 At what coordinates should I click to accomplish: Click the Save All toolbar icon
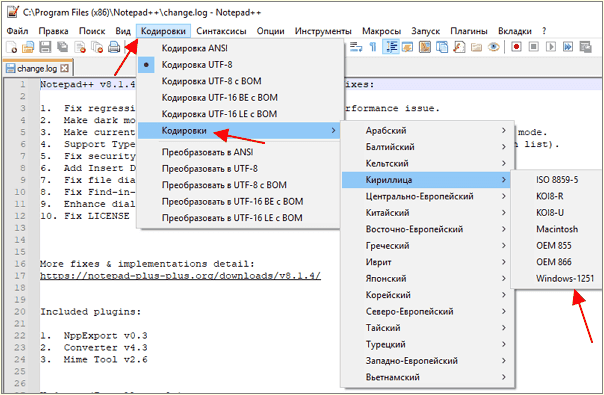[62, 47]
